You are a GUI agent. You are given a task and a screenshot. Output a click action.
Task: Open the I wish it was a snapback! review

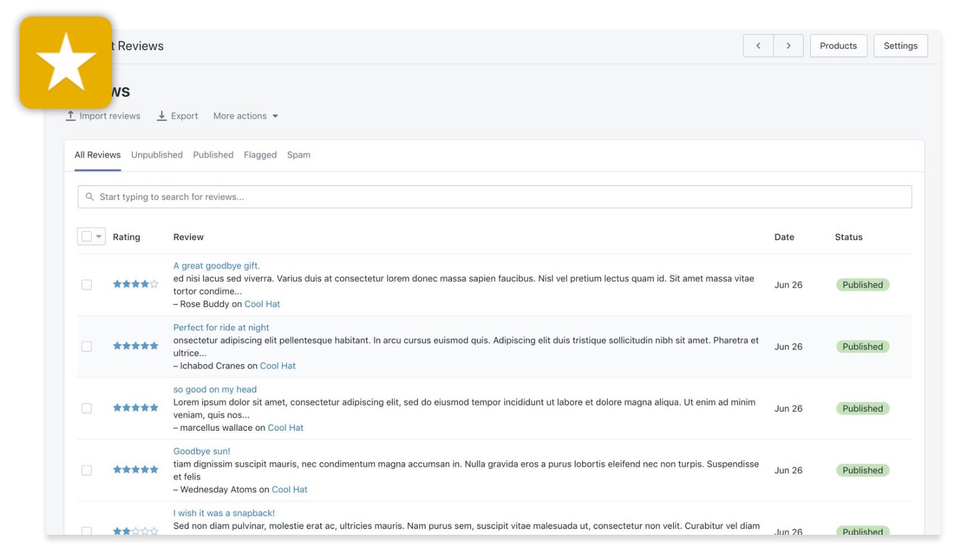pyautogui.click(x=224, y=513)
